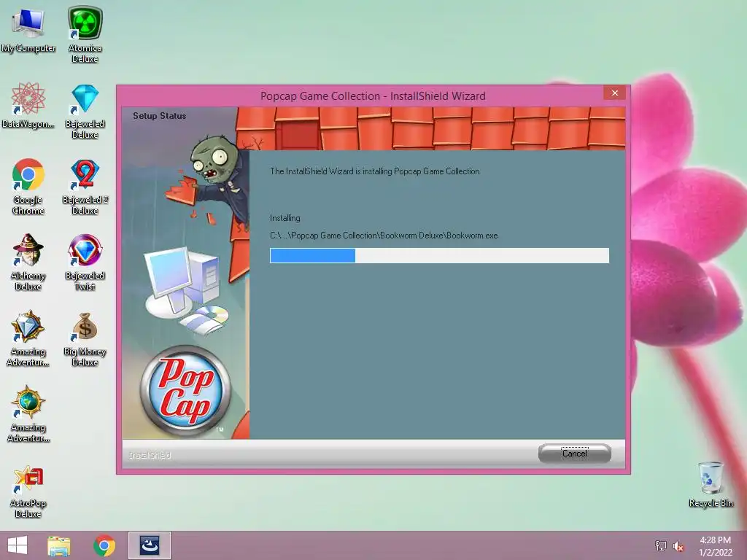This screenshot has height=560, width=747.
Task: Cancel the Popcap Game Collection installation
Action: pyautogui.click(x=575, y=454)
